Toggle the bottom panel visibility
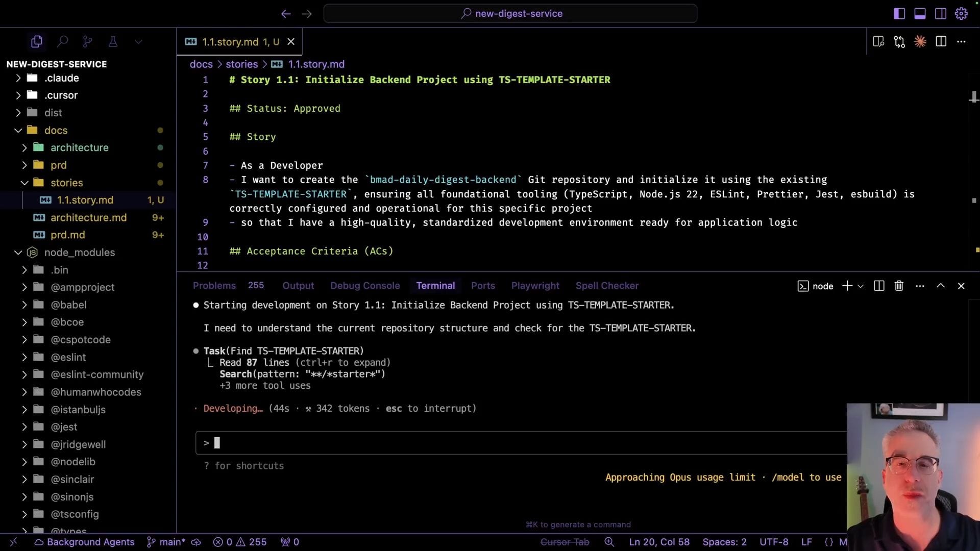 coord(920,14)
